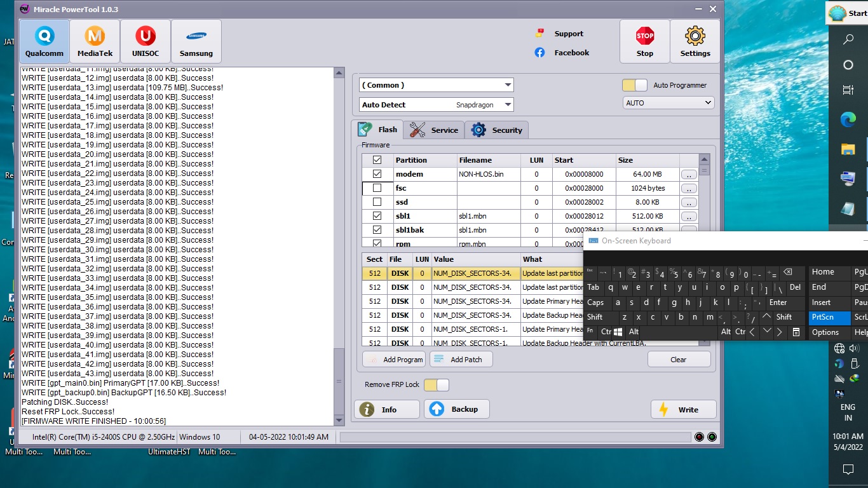Browse file for the ssd partition

(x=689, y=202)
